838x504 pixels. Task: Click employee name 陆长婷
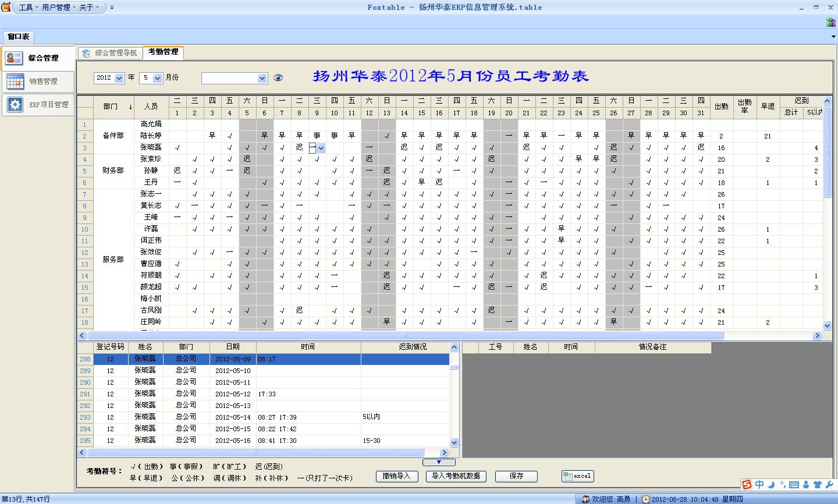point(151,136)
